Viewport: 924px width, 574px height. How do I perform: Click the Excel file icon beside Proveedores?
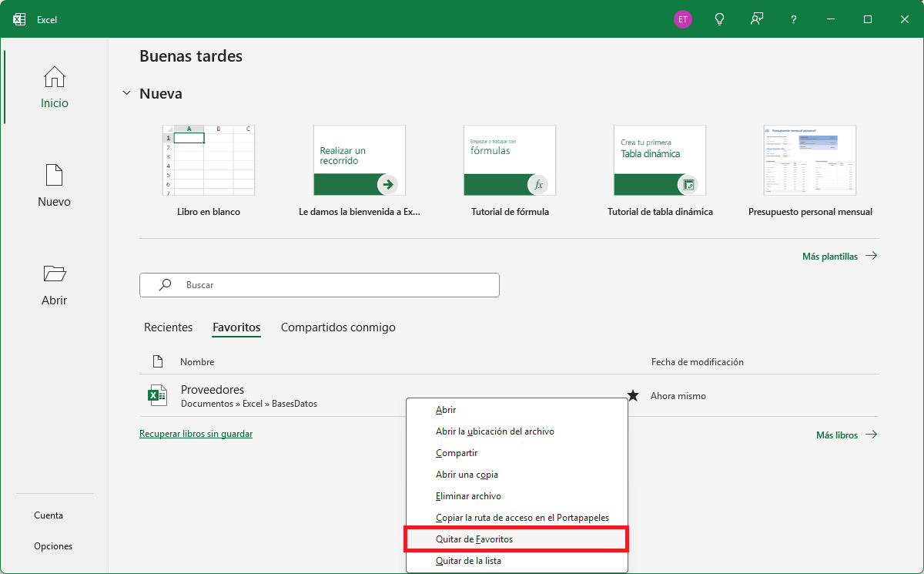[x=157, y=395]
